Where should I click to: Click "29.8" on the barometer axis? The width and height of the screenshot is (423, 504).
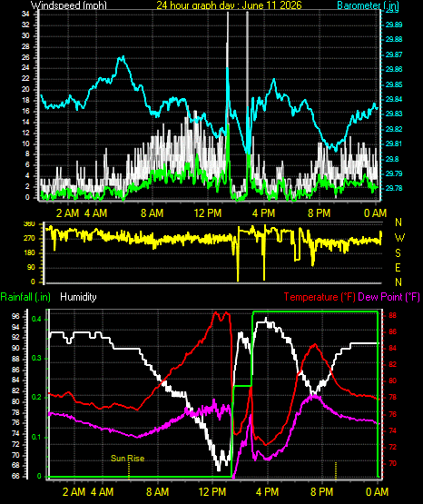[392, 160]
